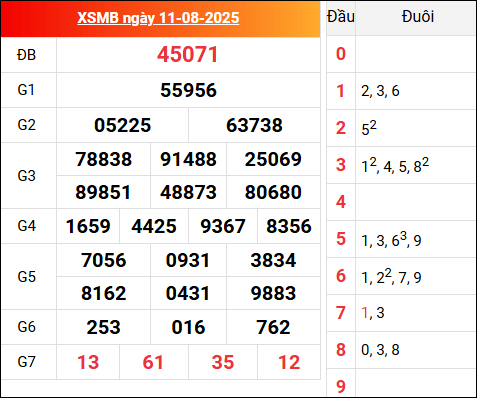Click the Đầu column header
Screen dimensions: 477x398
click(x=341, y=17)
